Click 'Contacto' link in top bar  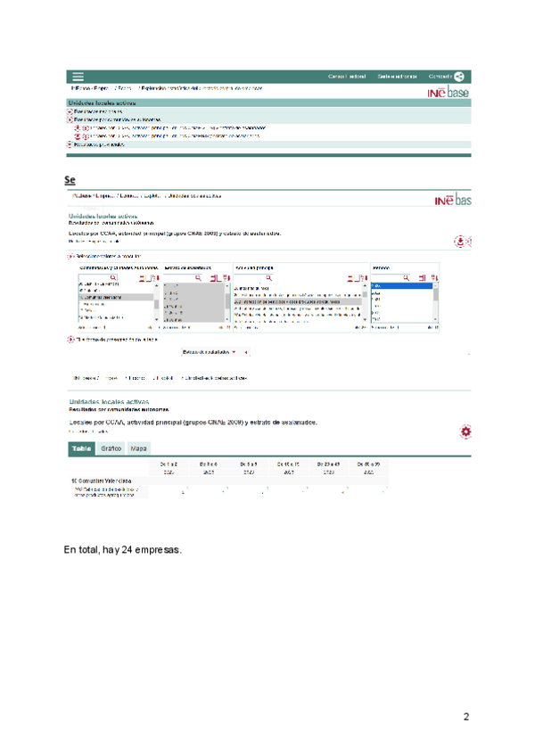point(439,77)
